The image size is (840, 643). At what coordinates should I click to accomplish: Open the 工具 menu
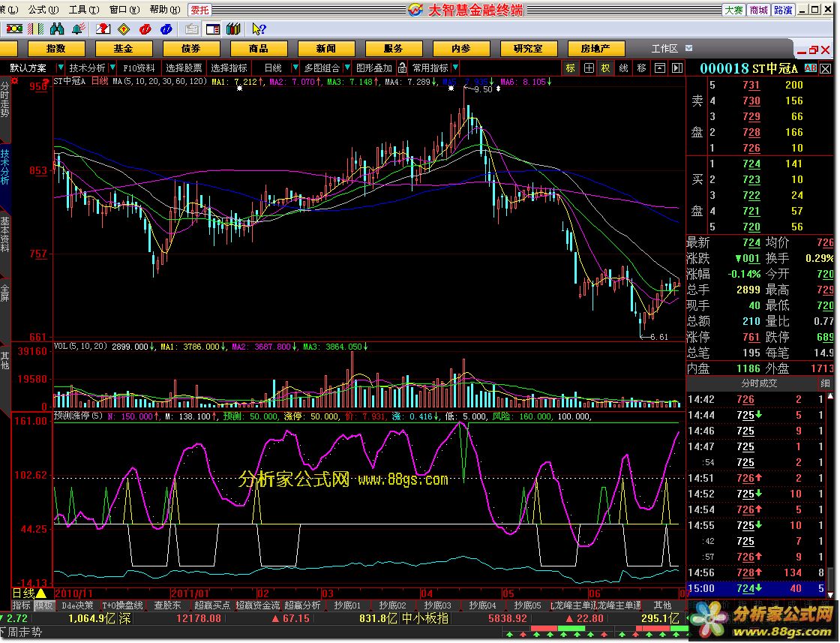click(84, 9)
